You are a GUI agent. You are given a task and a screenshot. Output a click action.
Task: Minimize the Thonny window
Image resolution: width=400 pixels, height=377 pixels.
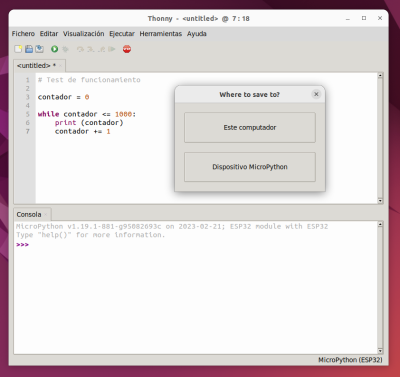(x=348, y=19)
